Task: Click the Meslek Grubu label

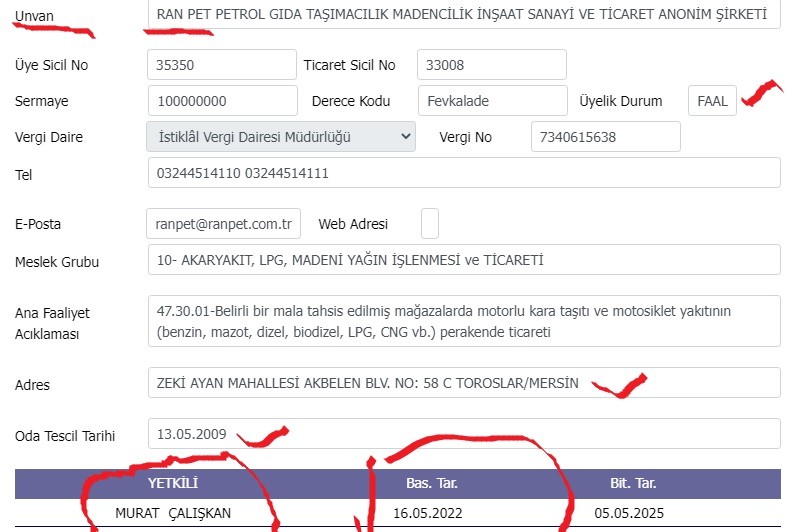Action: point(57,262)
